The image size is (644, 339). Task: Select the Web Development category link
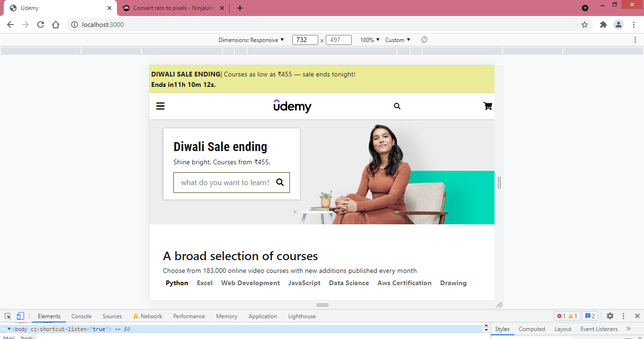250,283
